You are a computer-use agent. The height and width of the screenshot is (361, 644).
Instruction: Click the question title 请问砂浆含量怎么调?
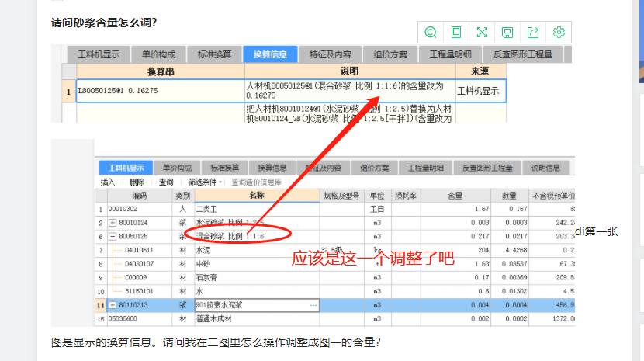click(104, 23)
